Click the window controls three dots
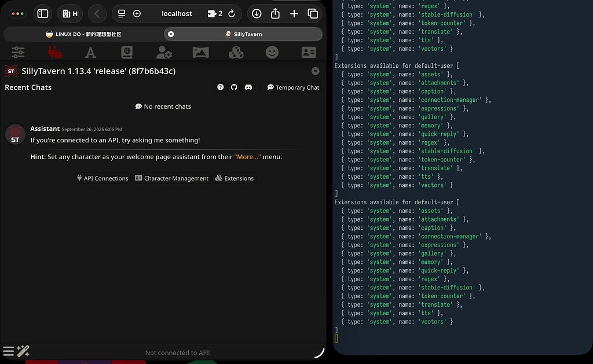Viewport: 593px width, 364px height. coord(18,14)
